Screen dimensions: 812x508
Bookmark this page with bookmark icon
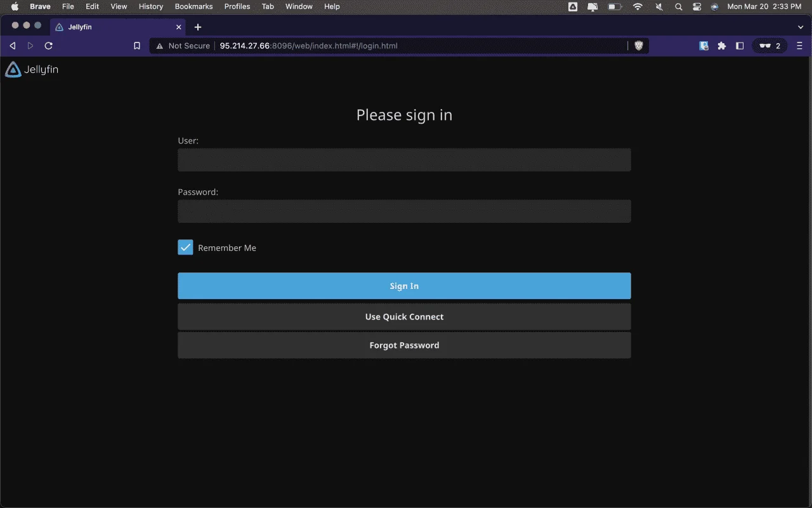[136, 46]
